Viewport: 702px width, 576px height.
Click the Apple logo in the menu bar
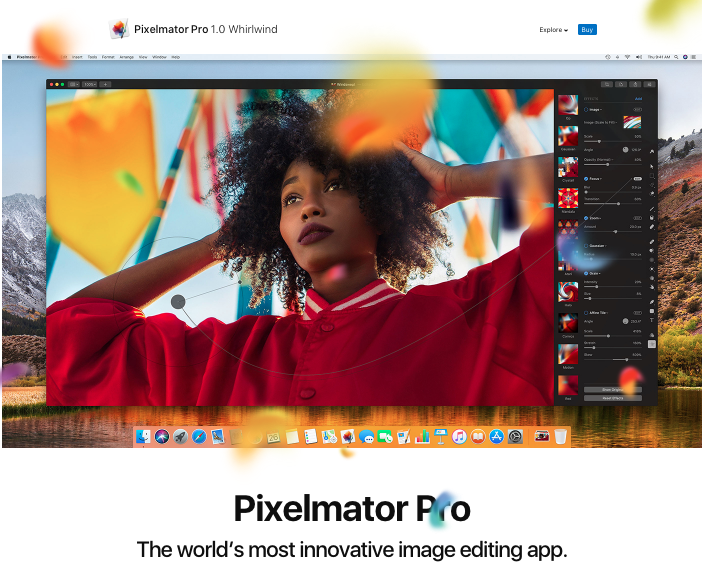pyautogui.click(x=9, y=57)
